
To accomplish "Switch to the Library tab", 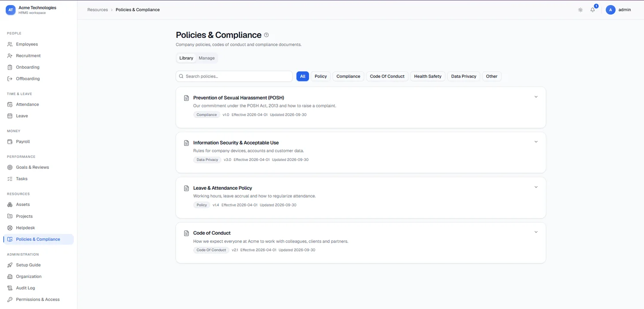I will point(186,58).
